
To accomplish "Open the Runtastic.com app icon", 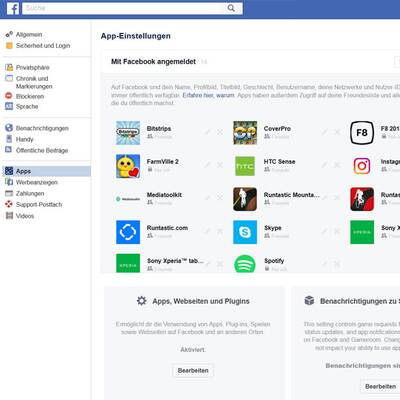I will click(128, 232).
